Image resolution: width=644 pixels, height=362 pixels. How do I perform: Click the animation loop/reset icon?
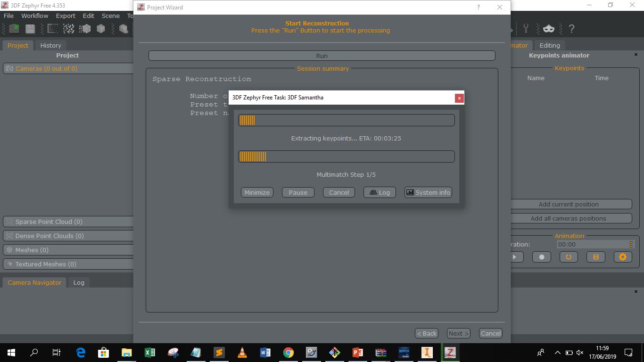tap(569, 257)
